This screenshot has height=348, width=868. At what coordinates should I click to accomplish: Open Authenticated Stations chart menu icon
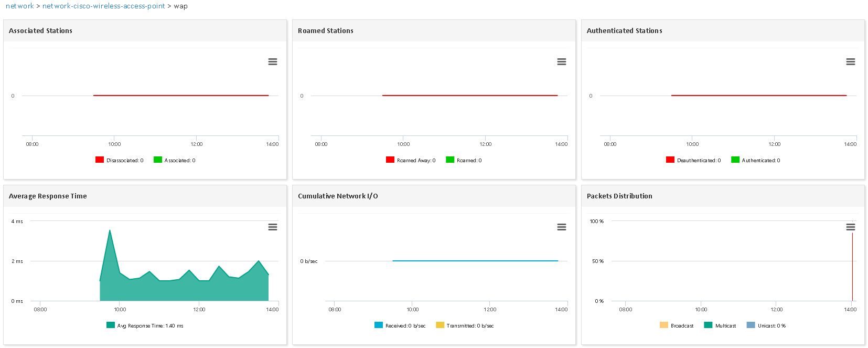click(x=851, y=62)
